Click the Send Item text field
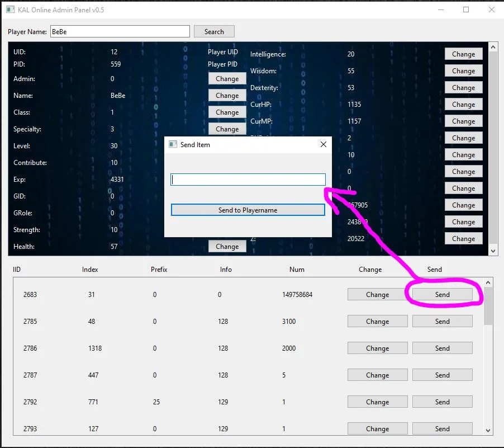 click(x=248, y=180)
